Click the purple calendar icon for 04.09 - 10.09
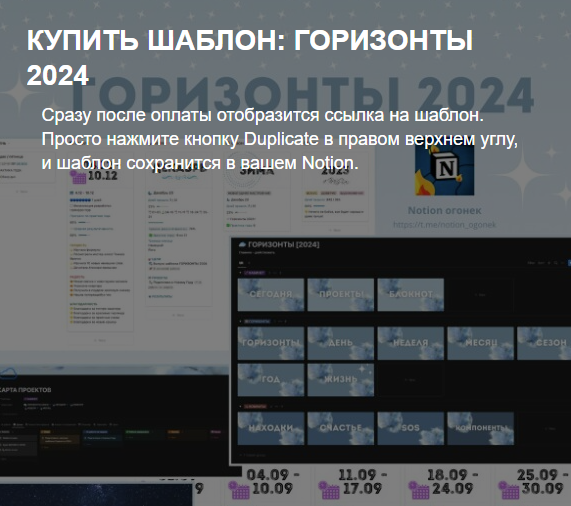The width and height of the screenshot is (571, 506). [239, 490]
